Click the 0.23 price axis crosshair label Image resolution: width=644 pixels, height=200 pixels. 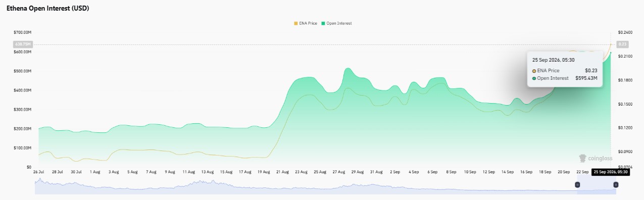[623, 44]
